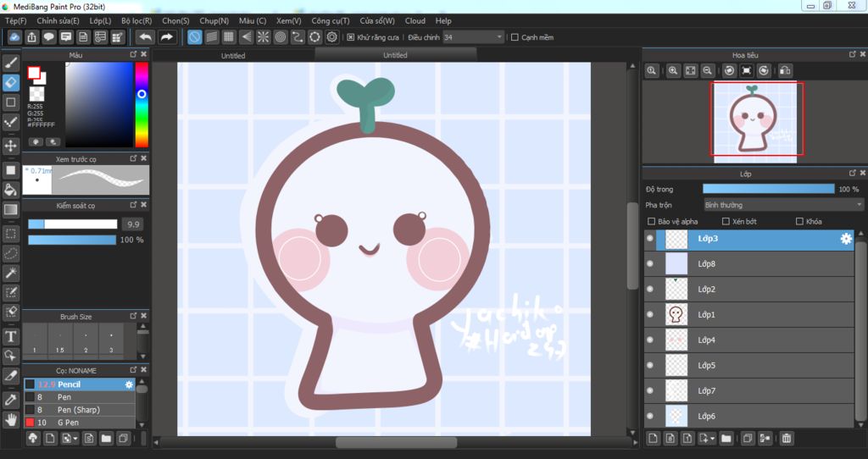Undock the Brush Size panel
This screenshot has height=459, width=868.
pos(133,316)
